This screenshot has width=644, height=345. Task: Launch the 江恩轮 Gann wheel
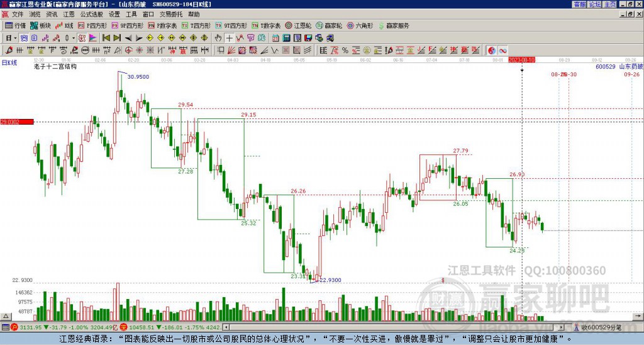(x=298, y=25)
